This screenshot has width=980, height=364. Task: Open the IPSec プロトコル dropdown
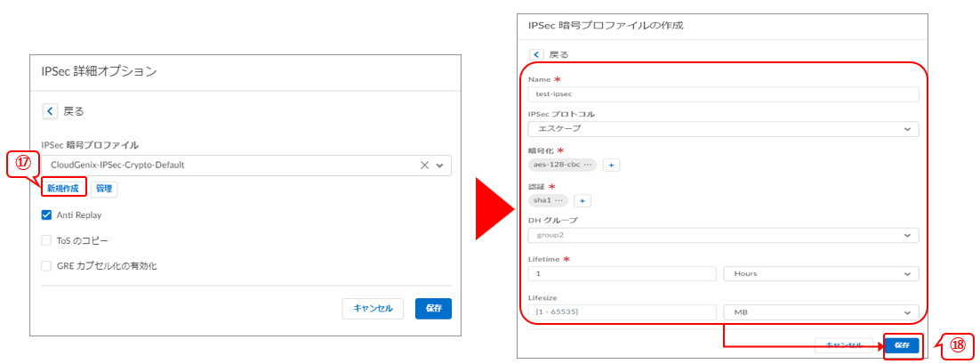(x=723, y=129)
